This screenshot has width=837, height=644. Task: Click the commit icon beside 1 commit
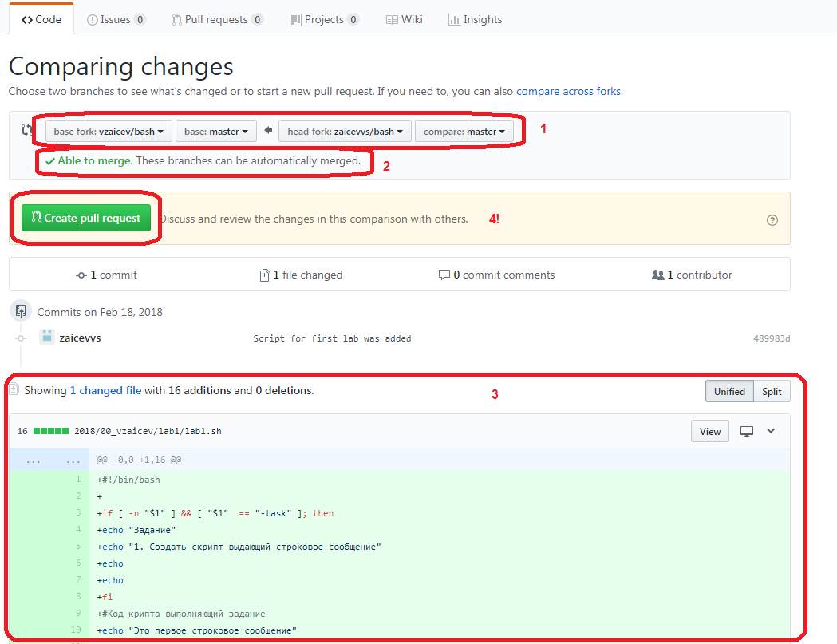81,275
